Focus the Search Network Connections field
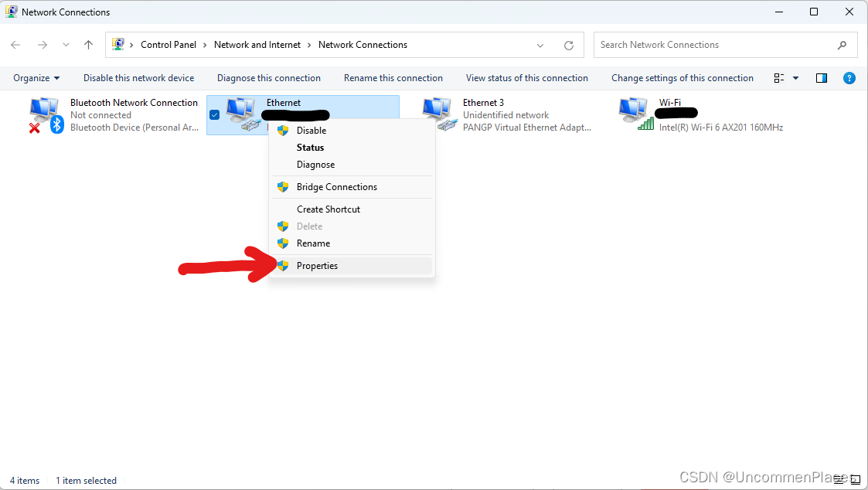 tap(725, 45)
